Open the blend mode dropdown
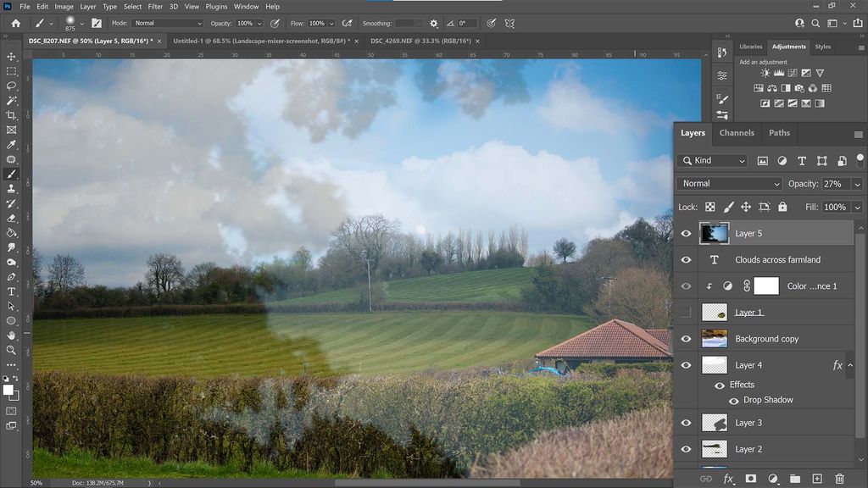Image resolution: width=868 pixels, height=488 pixels. click(729, 184)
